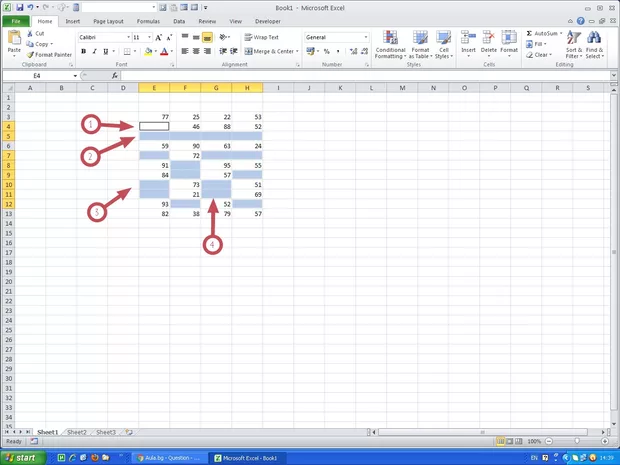Apply the Font Color button
This screenshot has width=620, height=465.
(x=164, y=51)
